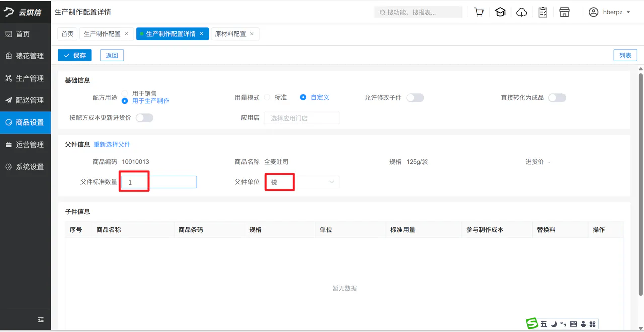644x332 pixels.
Task: Click the clipboard checklist icon
Action: click(543, 12)
